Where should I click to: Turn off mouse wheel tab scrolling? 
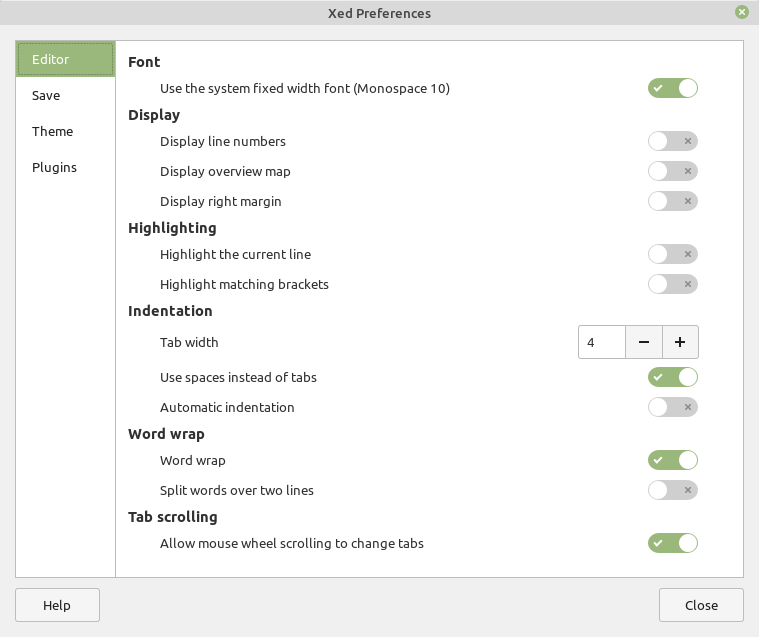[x=672, y=543]
